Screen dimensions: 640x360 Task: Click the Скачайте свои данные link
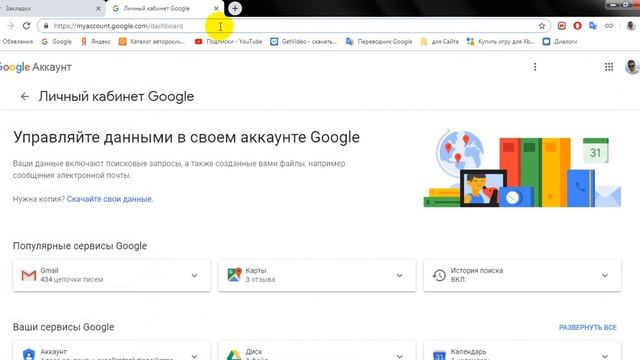(x=110, y=199)
